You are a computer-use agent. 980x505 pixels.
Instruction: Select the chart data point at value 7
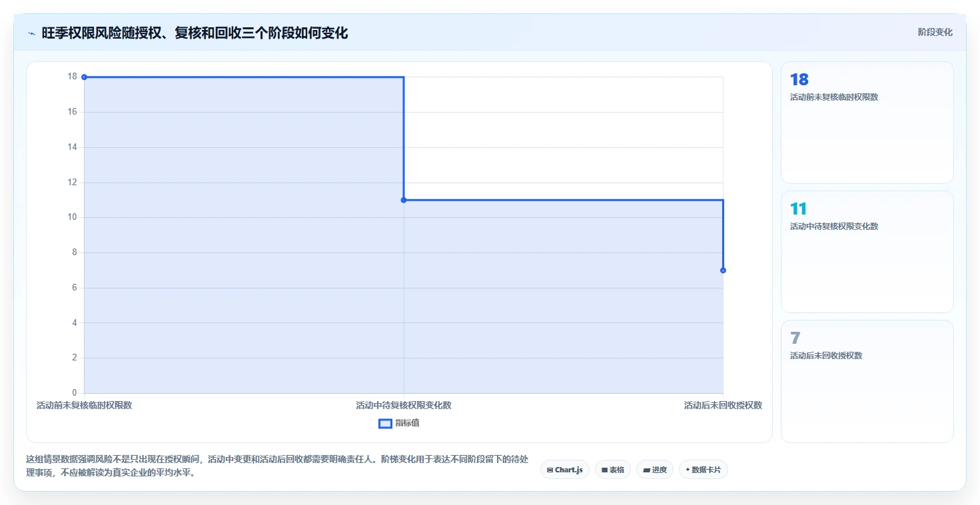[x=723, y=270]
